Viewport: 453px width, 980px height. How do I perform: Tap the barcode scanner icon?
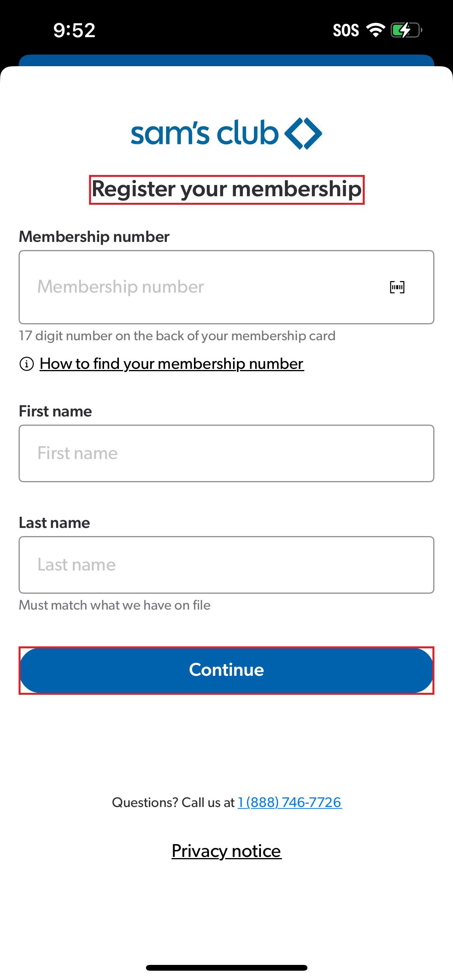(x=397, y=287)
